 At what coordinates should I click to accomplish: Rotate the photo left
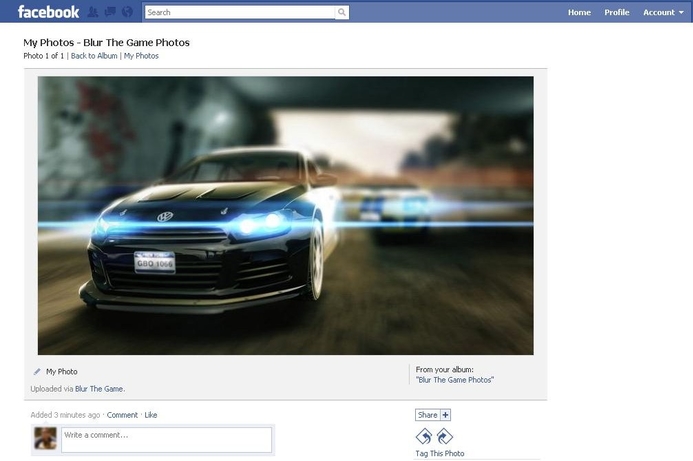[424, 437]
